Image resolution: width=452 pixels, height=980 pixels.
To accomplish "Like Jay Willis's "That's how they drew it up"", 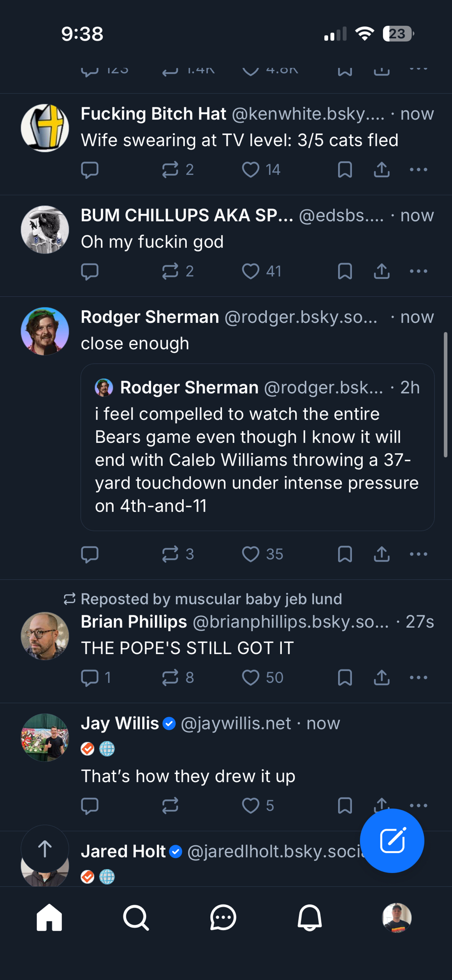I will [x=251, y=806].
